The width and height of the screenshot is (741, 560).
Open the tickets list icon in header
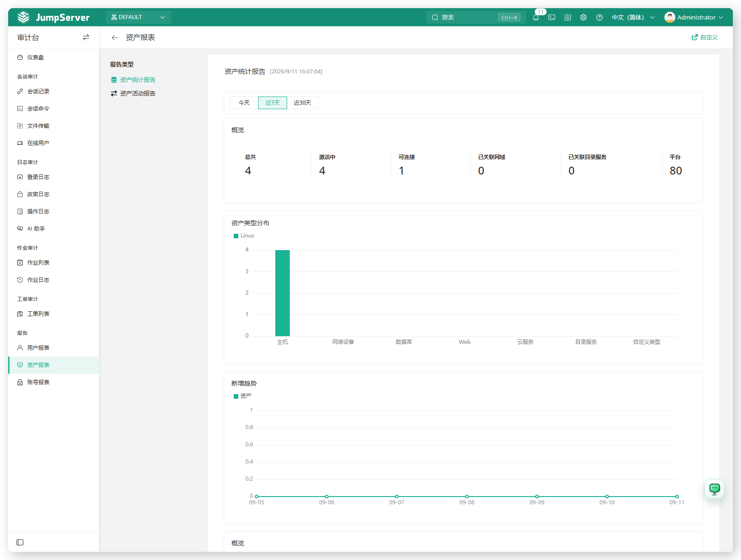click(568, 17)
